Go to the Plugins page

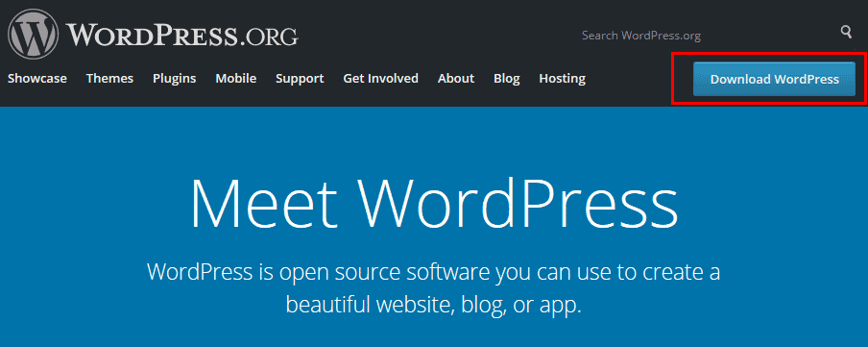tap(175, 79)
